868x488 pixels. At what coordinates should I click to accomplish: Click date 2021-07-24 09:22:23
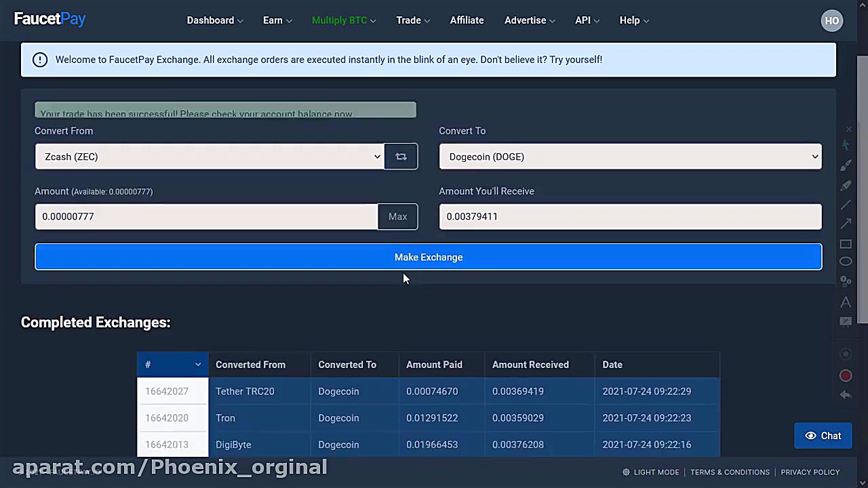[x=647, y=418]
